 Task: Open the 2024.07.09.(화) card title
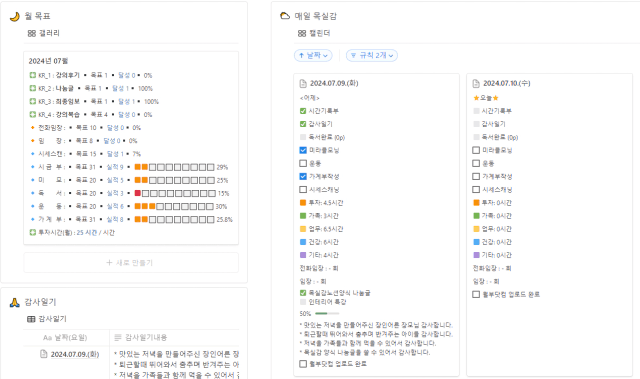point(334,83)
